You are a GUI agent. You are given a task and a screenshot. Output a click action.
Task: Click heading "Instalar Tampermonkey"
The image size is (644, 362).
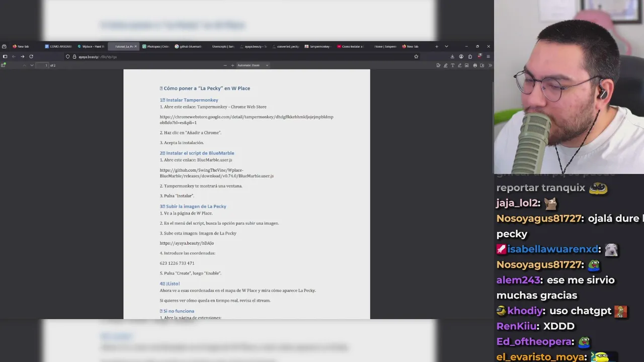192,100
